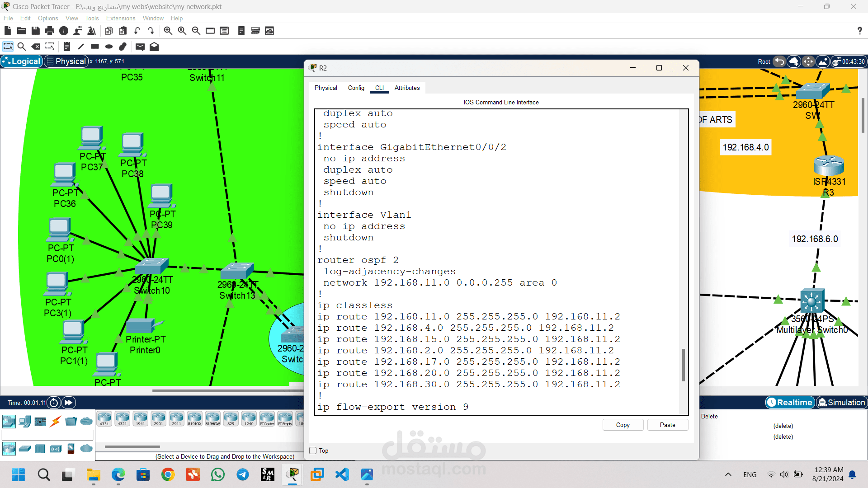The height and width of the screenshot is (488, 868).
Task: Click the Add Simple PDU envelope icon
Action: click(140, 47)
